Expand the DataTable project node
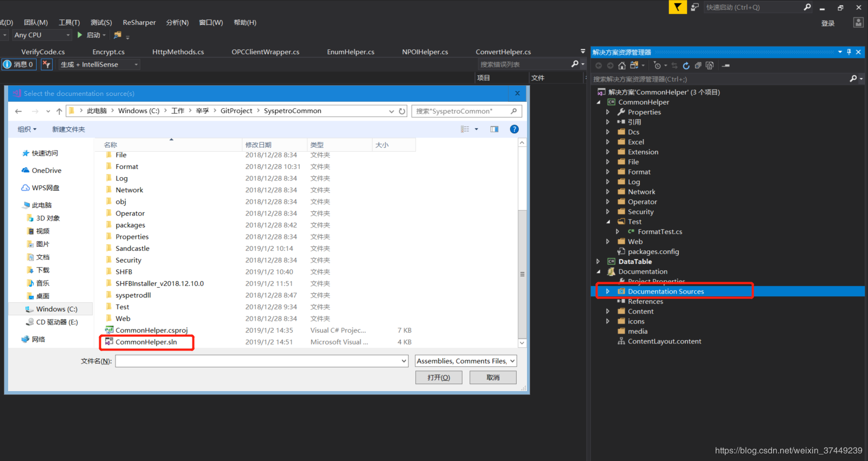 pos(598,262)
